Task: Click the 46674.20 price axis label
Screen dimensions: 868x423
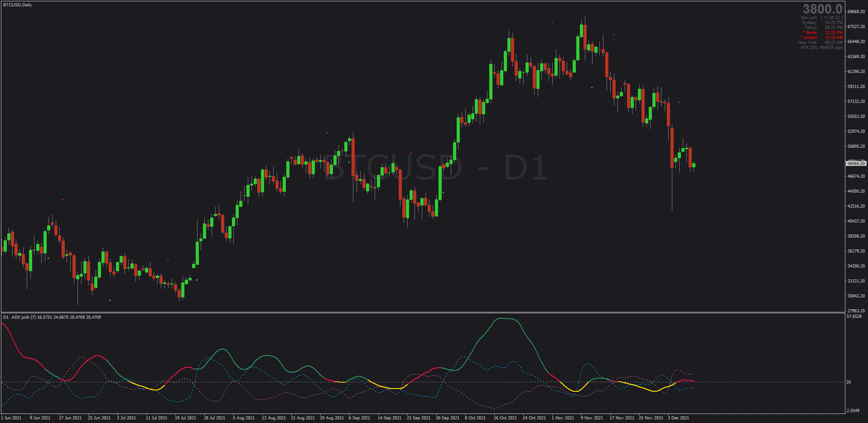Action: [856, 176]
